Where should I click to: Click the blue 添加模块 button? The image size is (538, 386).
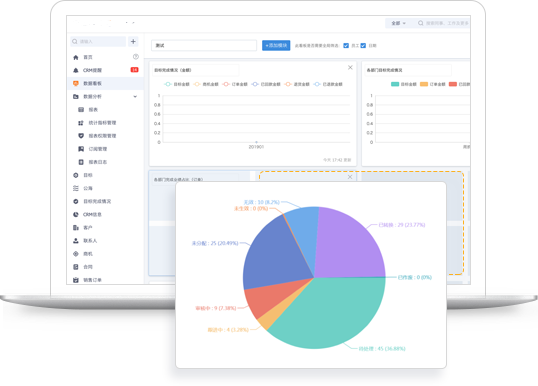pos(276,46)
